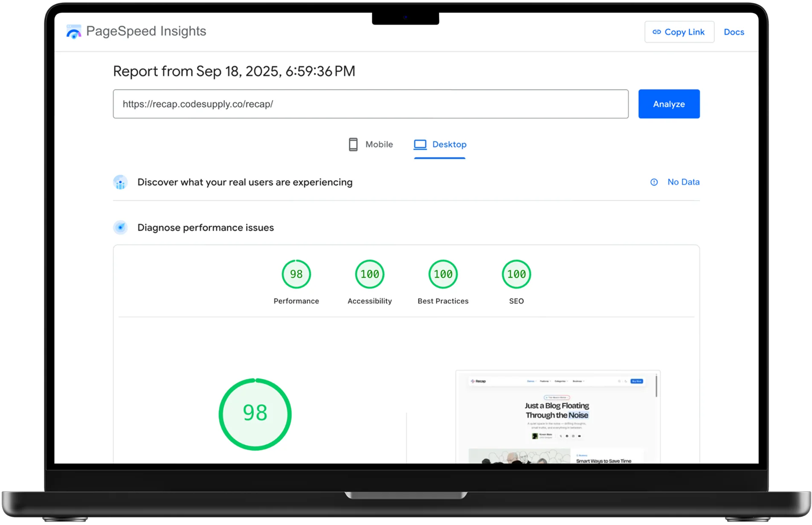The width and height of the screenshot is (812, 525).
Task: Click the info icon beside No Data
Action: [653, 182]
